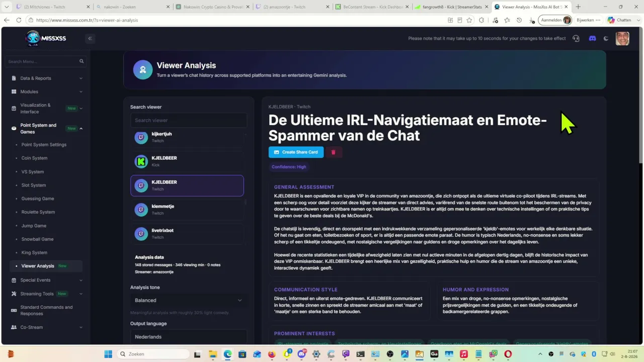Screen dimensions: 644x362
Task: Bookmark this page with the star icon
Action: 469,20
